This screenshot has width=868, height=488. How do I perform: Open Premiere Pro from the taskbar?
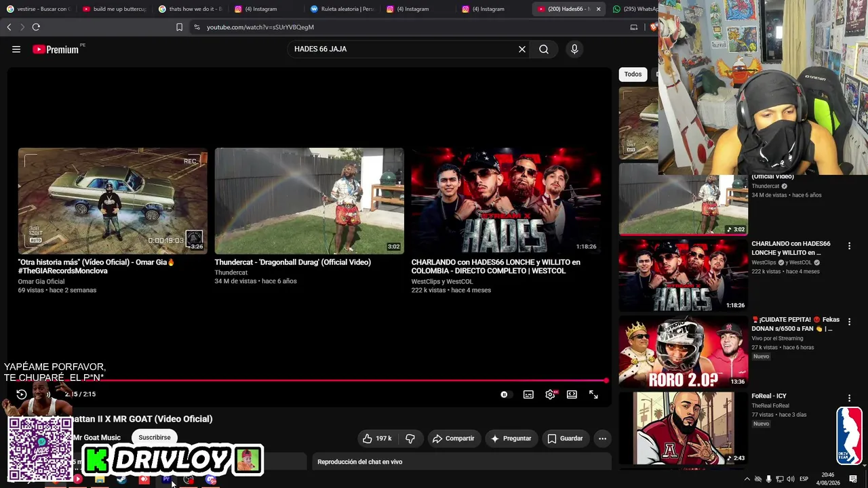click(x=166, y=480)
